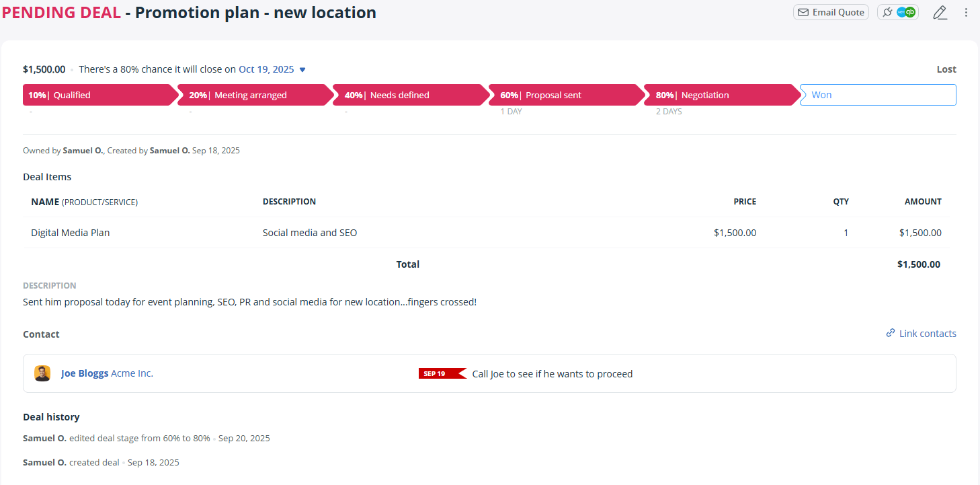The width and height of the screenshot is (980, 485).
Task: Follow the Joe Bloggs contact link
Action: 85,373
